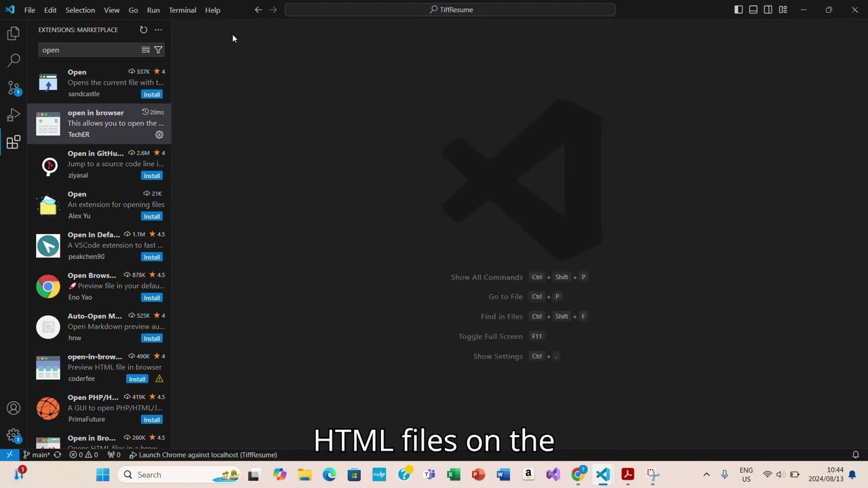Toggle the bottom panel layout

pos(753,9)
